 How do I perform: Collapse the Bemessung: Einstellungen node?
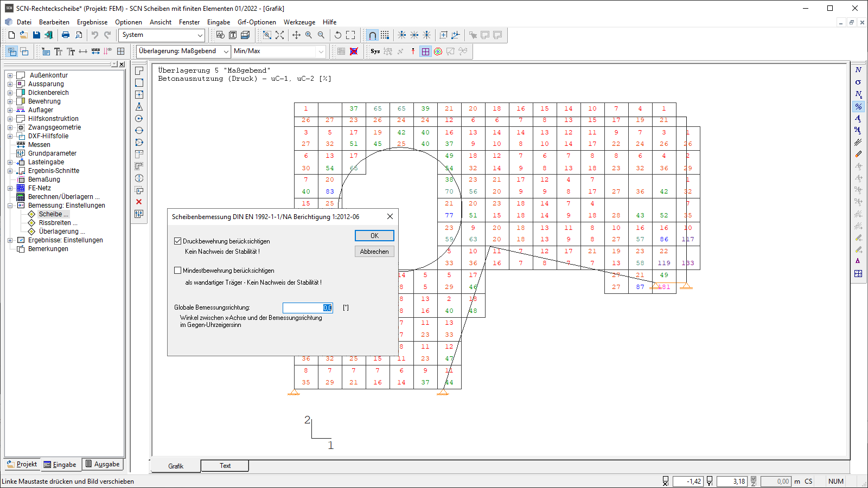tap(10, 206)
